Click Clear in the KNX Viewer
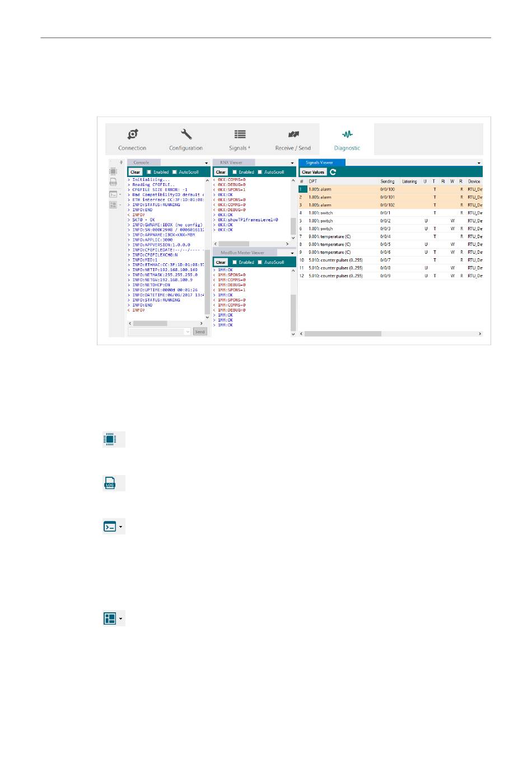Screen dimensions: 532x777 pyautogui.click(x=221, y=172)
